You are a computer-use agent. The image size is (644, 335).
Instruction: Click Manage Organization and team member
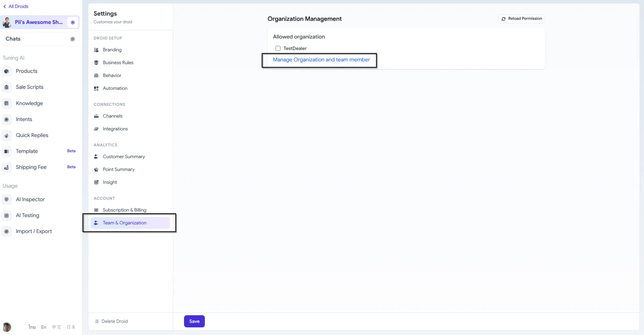click(322, 60)
